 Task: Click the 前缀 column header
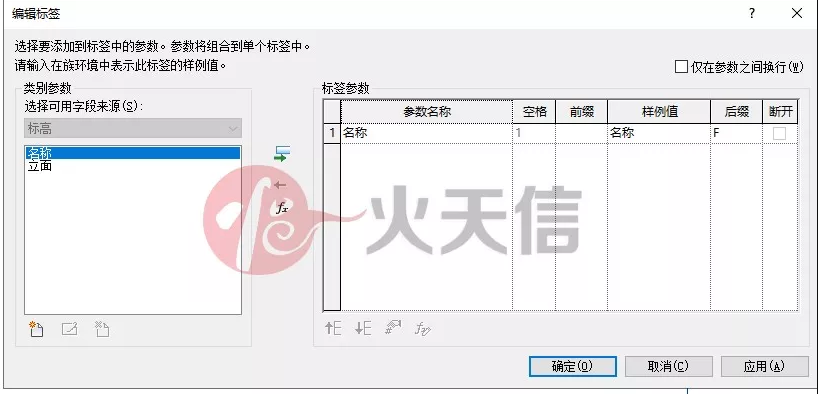coord(581,112)
